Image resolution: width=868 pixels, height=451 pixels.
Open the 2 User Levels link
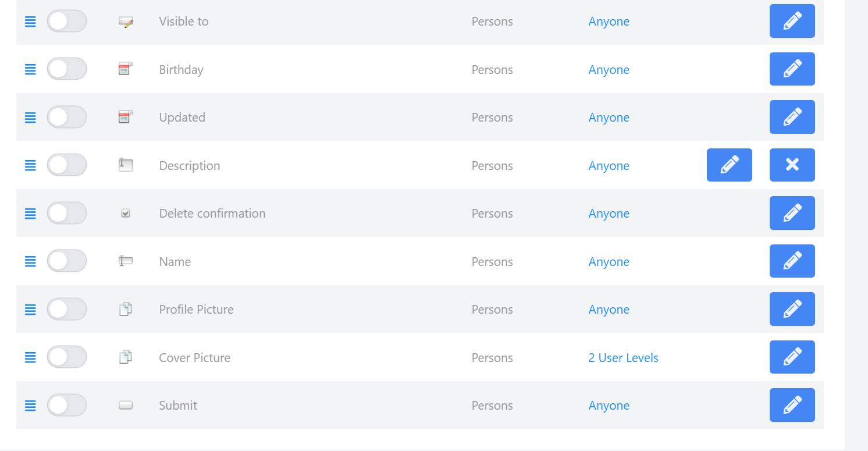(623, 357)
